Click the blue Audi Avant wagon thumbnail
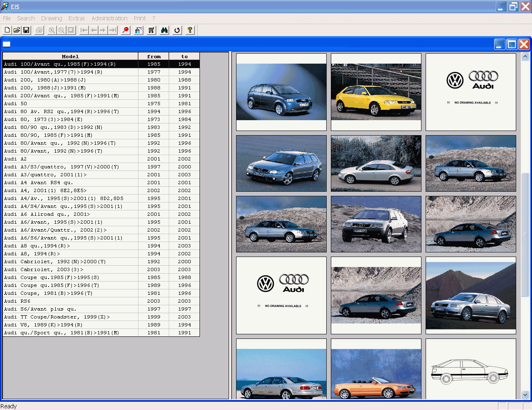Viewport: 532px width, 410px height. pyautogui.click(x=281, y=163)
